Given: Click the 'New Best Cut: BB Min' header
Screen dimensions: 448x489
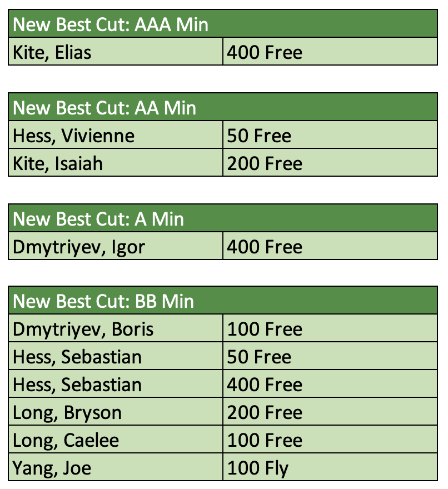Looking at the screenshot, I should [x=103, y=301].
